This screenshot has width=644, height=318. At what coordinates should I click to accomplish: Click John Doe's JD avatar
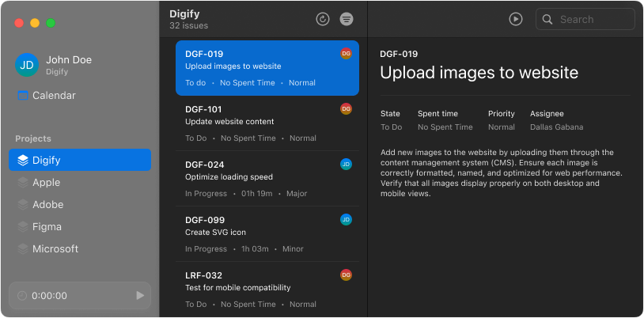pos(27,65)
